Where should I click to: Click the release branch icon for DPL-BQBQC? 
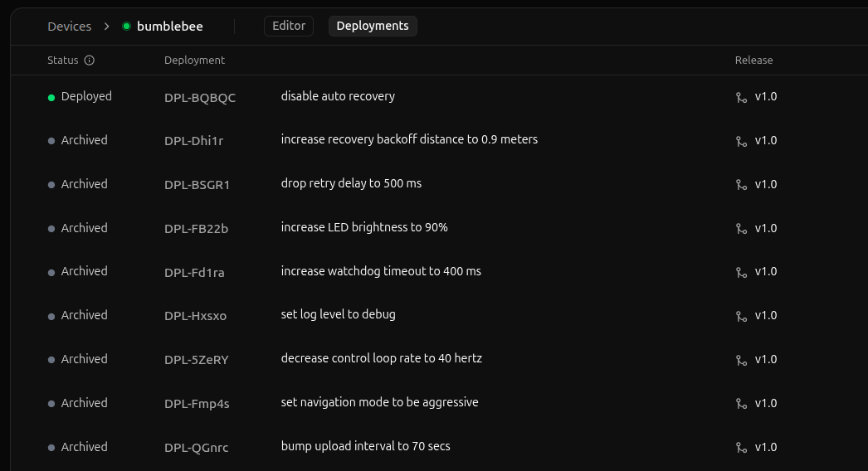[x=741, y=97]
